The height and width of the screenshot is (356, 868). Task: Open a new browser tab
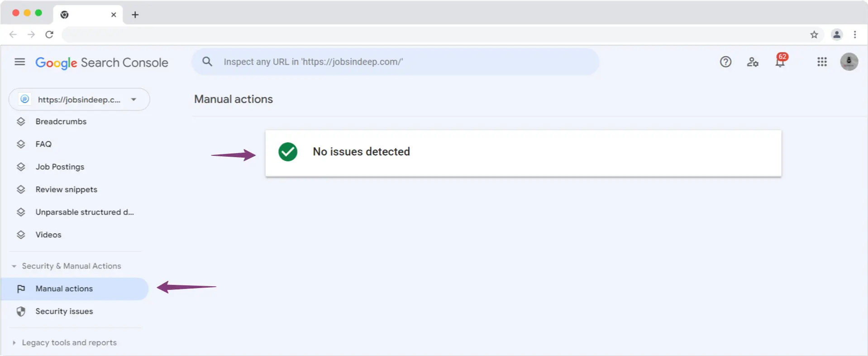coord(135,14)
